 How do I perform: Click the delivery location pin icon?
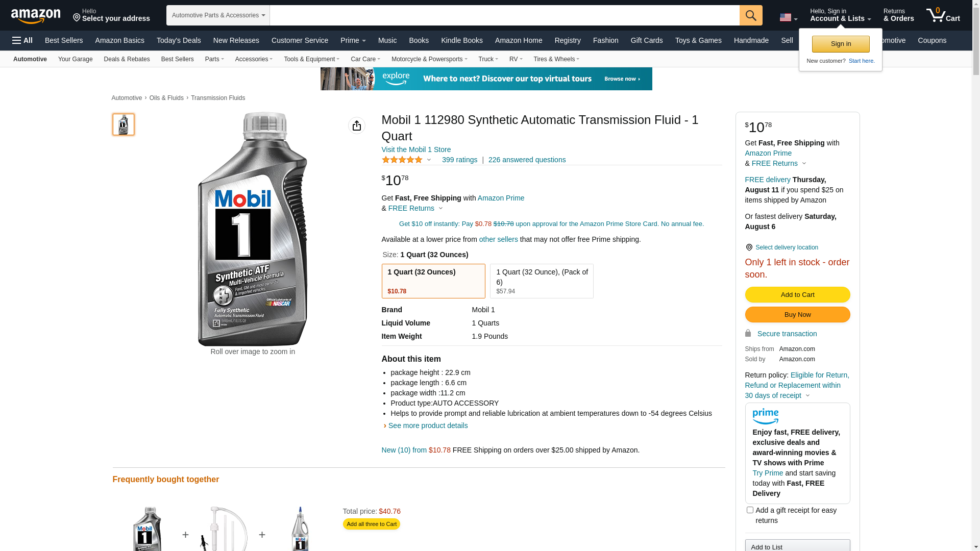(749, 247)
